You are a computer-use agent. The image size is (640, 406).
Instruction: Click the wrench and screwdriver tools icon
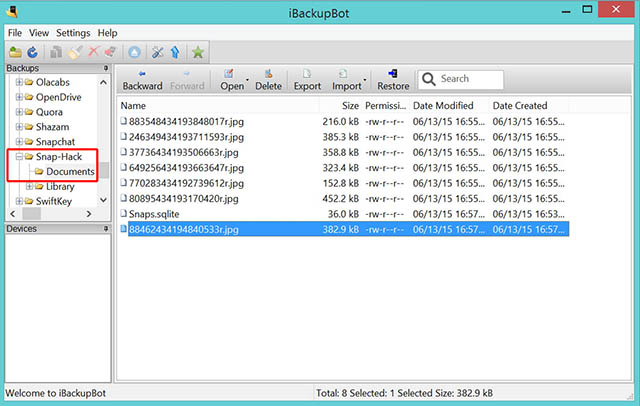click(x=158, y=52)
